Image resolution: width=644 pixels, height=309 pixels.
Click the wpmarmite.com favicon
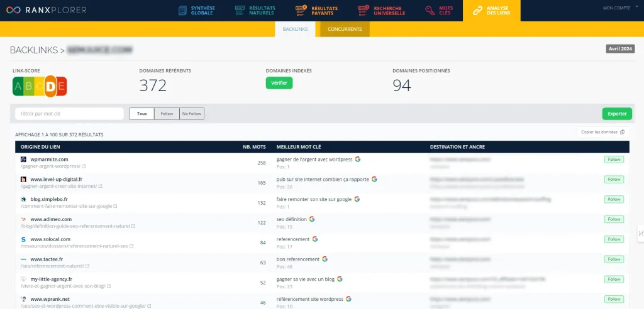pyautogui.click(x=23, y=160)
